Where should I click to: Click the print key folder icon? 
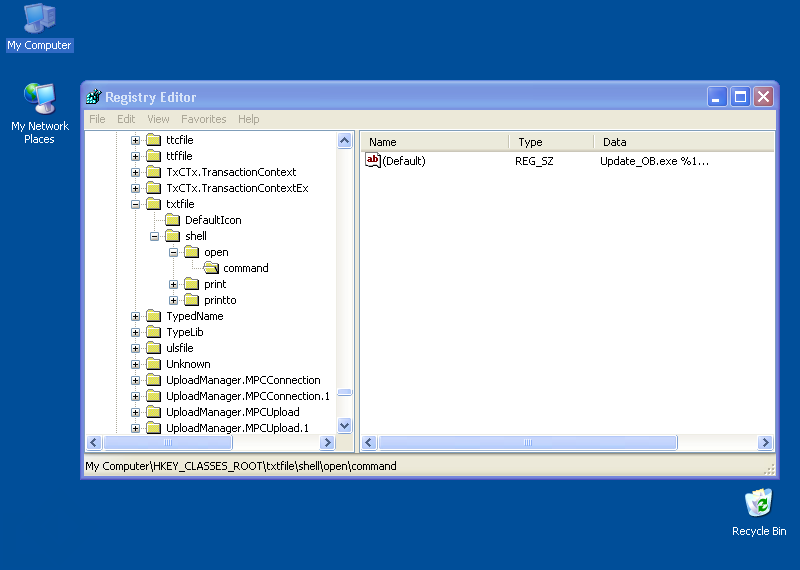click(x=191, y=284)
